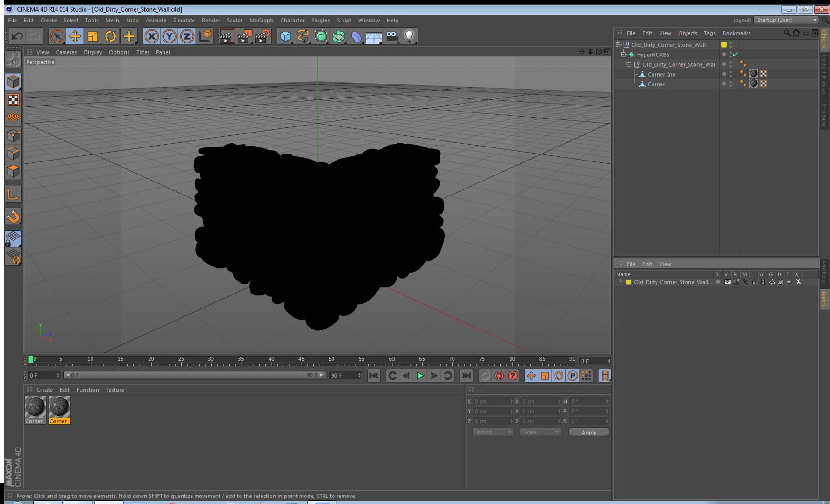Open material manager Texture menu
This screenshot has height=504, width=830.
point(115,390)
